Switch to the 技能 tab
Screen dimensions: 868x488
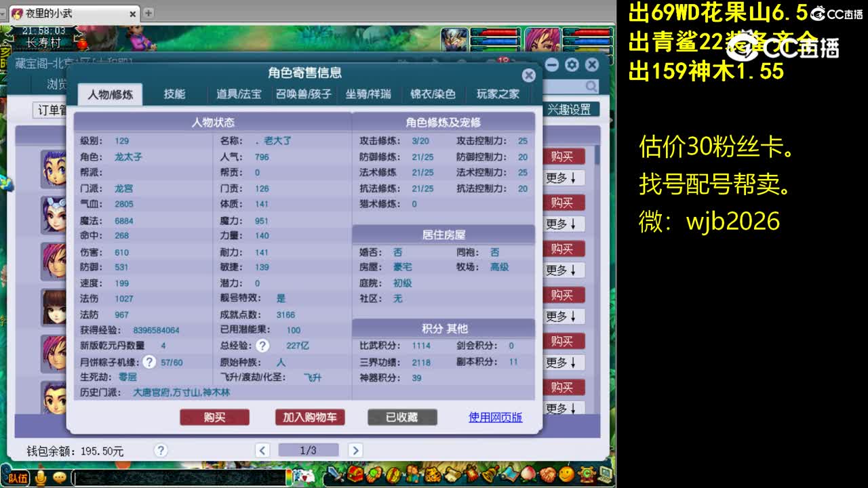tap(175, 94)
